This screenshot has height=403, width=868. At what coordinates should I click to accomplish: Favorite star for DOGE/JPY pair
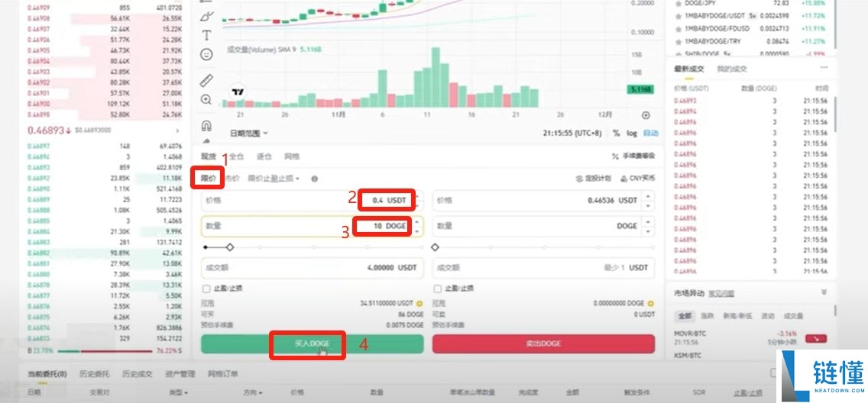679,3
